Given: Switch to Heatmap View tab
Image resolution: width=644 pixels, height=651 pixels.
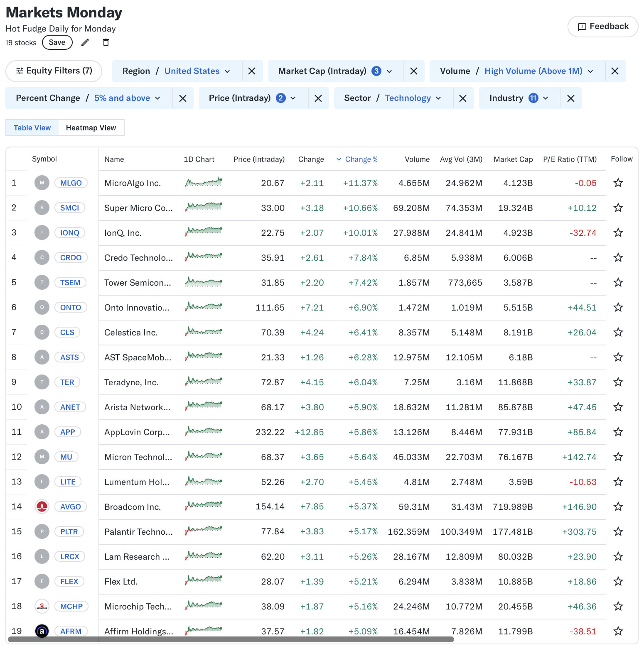Looking at the screenshot, I should [x=91, y=128].
